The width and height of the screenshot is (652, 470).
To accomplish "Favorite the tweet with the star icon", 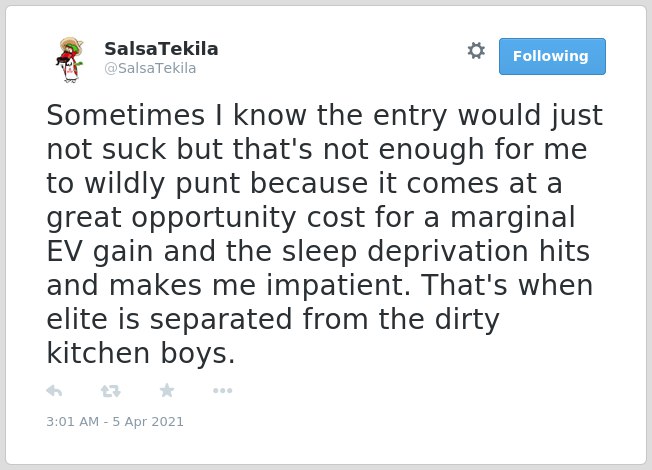I will 167,390.
